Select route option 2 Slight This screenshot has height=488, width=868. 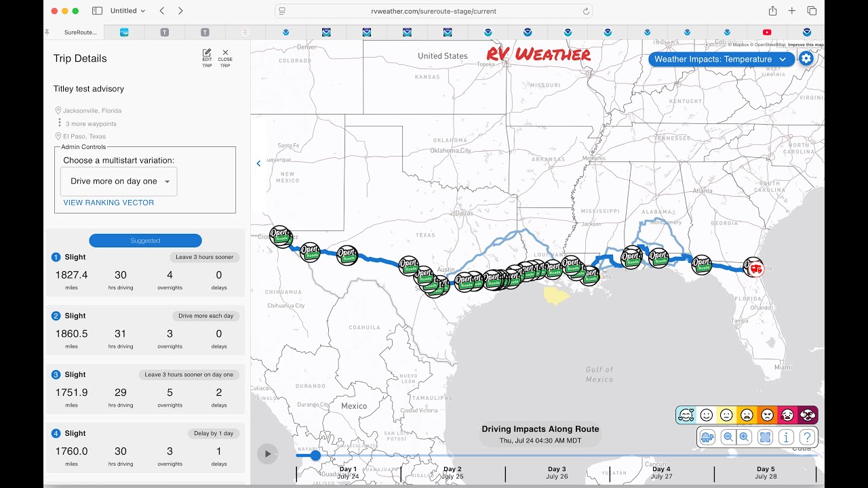click(x=145, y=331)
